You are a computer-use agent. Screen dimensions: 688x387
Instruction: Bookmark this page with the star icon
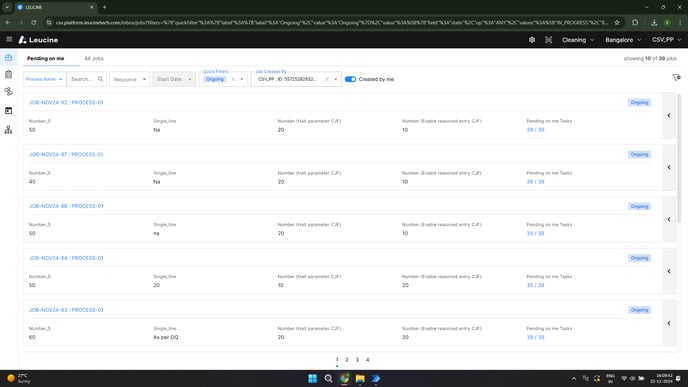617,22
